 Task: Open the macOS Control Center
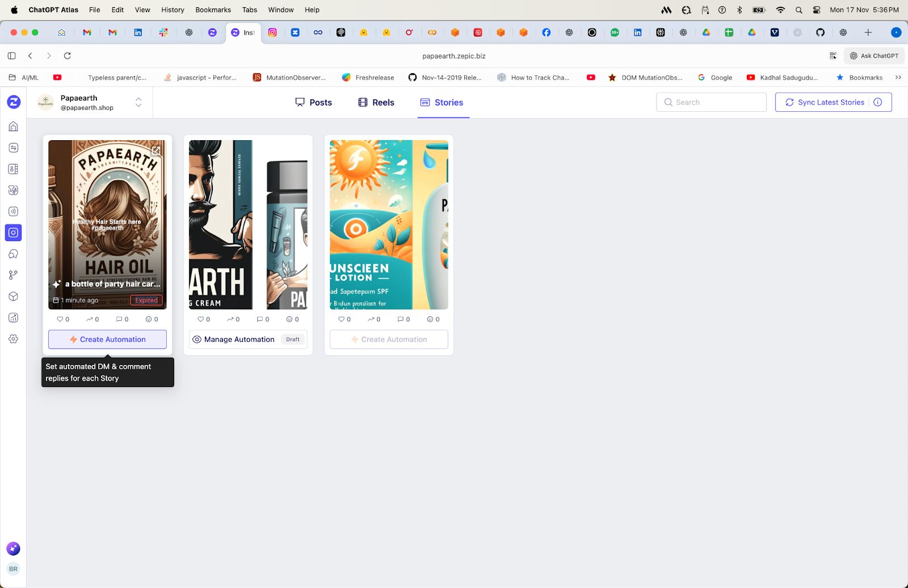coord(817,10)
